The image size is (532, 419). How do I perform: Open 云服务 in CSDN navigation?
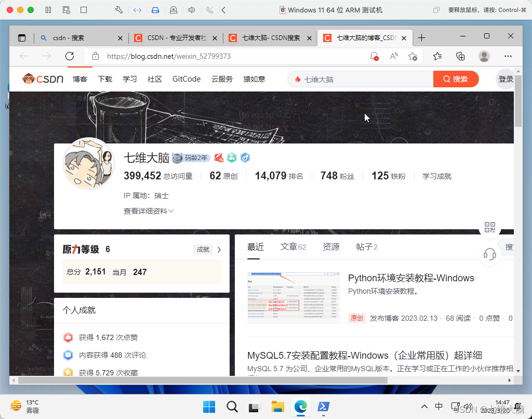coord(222,79)
